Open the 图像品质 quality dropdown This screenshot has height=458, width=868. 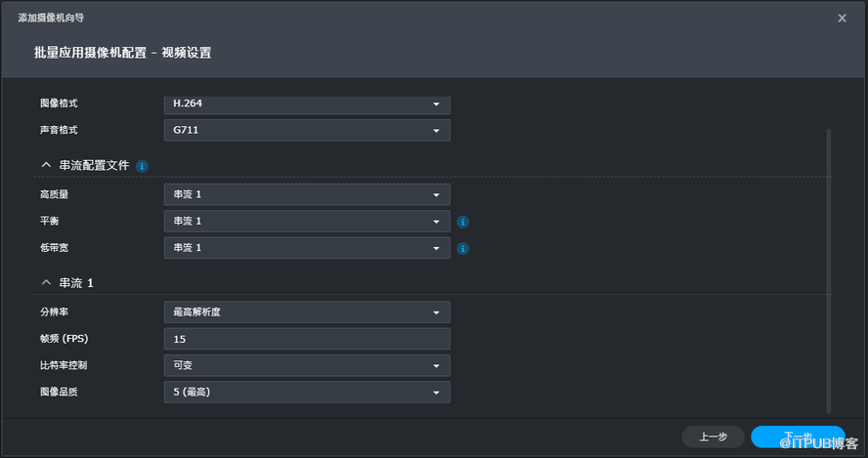pyautogui.click(x=307, y=392)
